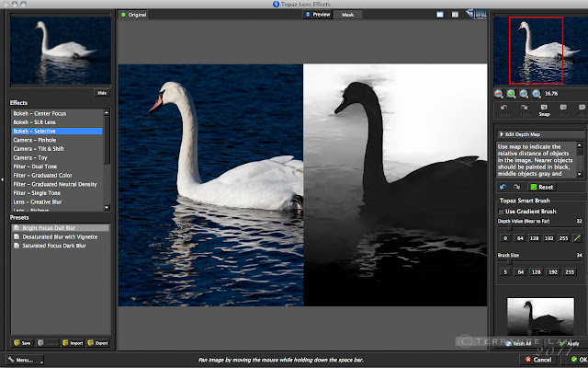Click depth map help text down arrow
The width and height of the screenshot is (588, 368).
tap(580, 174)
